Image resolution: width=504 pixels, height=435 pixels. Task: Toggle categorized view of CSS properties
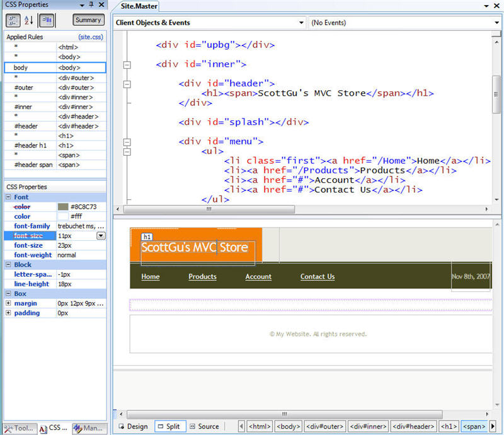tap(13, 20)
